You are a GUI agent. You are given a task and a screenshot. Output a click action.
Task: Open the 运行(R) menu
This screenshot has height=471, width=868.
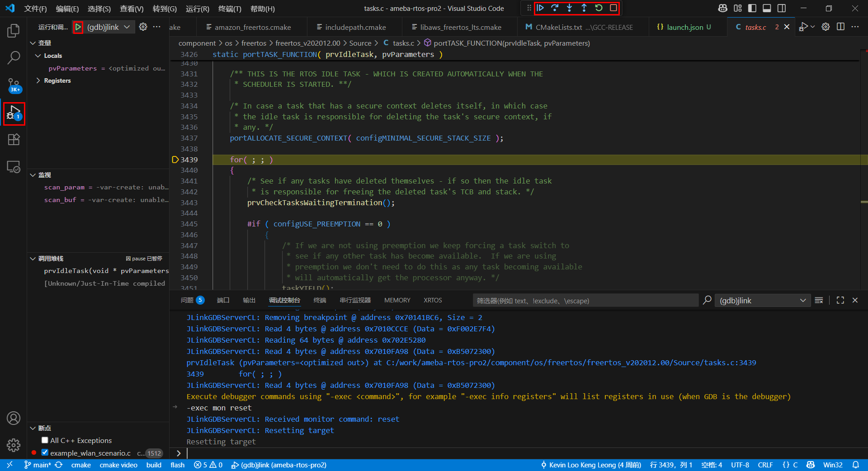click(x=198, y=9)
